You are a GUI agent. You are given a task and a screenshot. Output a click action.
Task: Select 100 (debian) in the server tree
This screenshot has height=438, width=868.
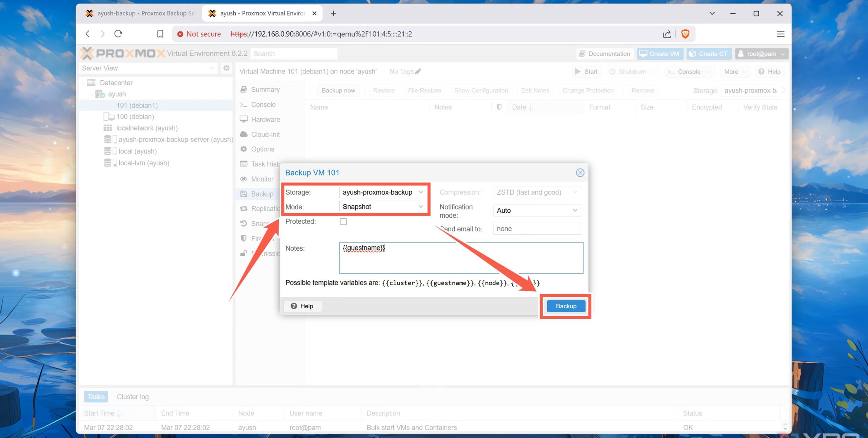click(x=135, y=117)
